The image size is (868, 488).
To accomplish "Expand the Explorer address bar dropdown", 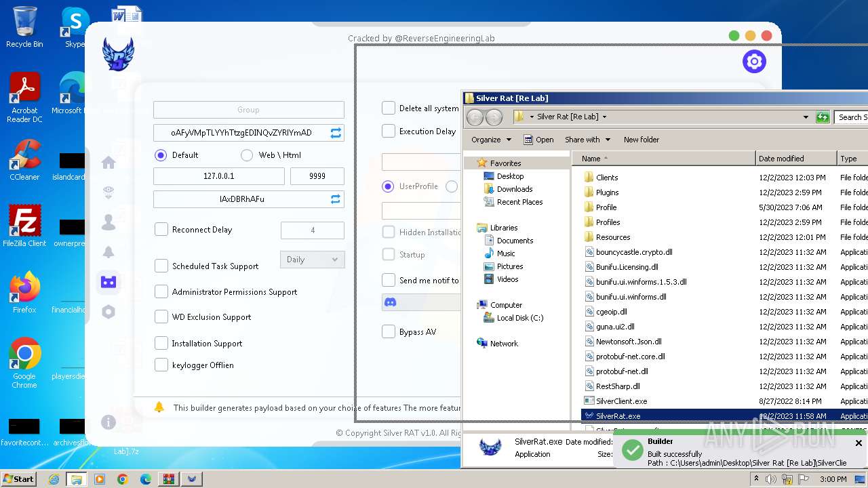I will (x=806, y=117).
